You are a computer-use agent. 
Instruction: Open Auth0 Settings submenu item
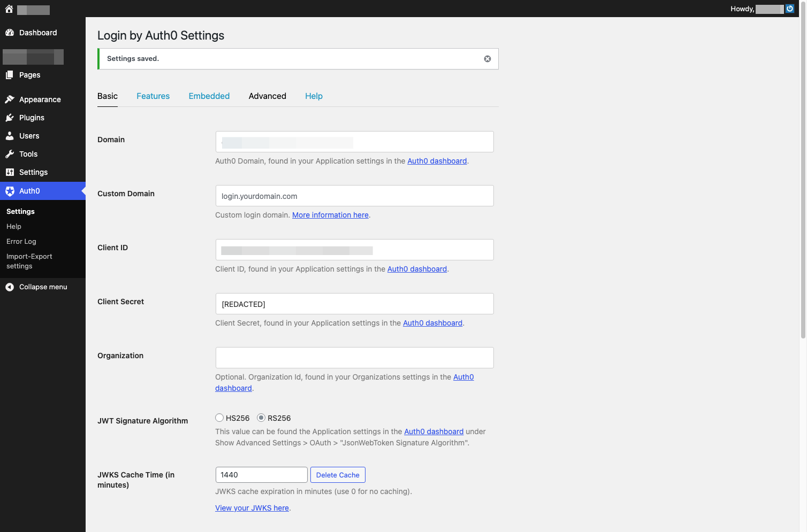(x=20, y=212)
